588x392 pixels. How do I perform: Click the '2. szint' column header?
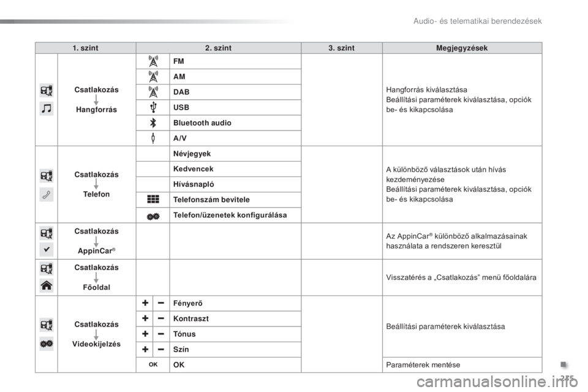click(x=218, y=48)
